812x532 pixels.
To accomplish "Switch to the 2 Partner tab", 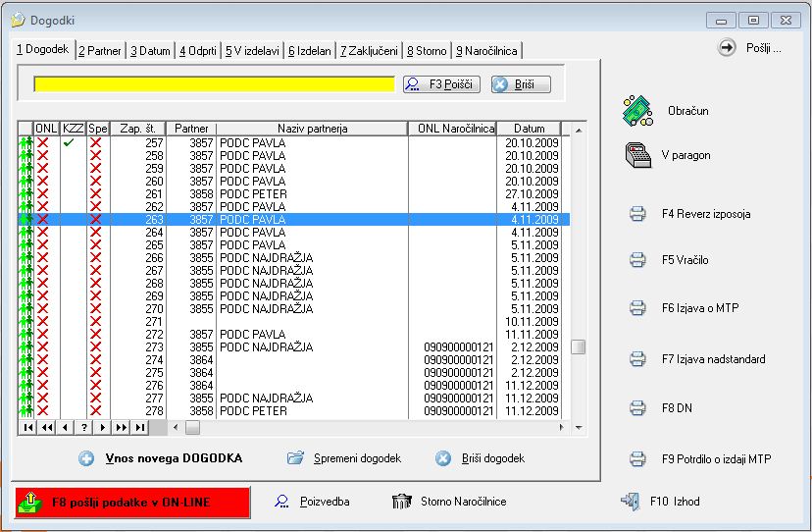I will coord(100,51).
